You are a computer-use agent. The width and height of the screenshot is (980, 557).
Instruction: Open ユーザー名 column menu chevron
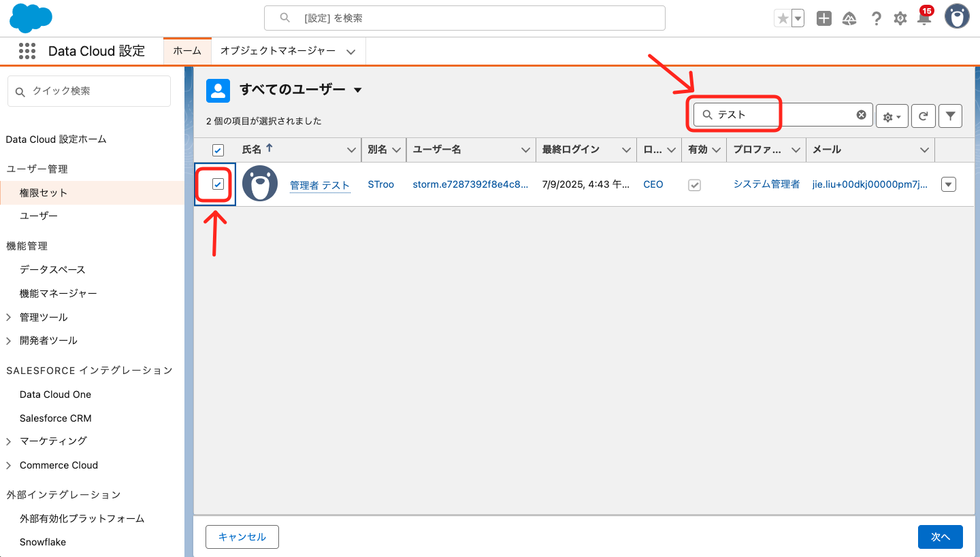[x=525, y=150]
